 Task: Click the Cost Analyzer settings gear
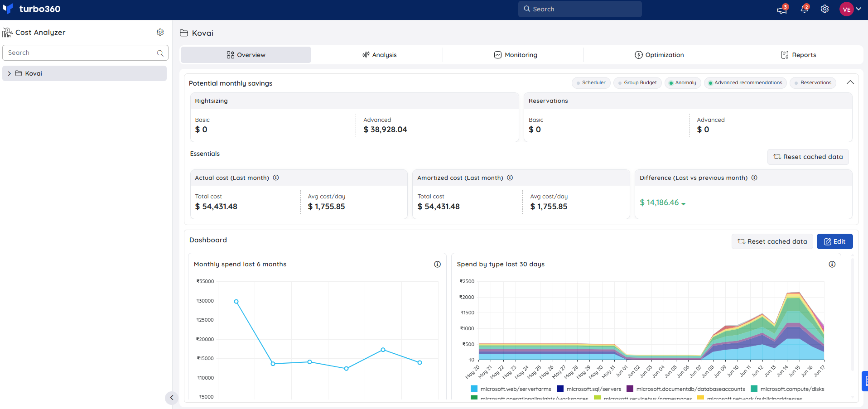point(160,32)
